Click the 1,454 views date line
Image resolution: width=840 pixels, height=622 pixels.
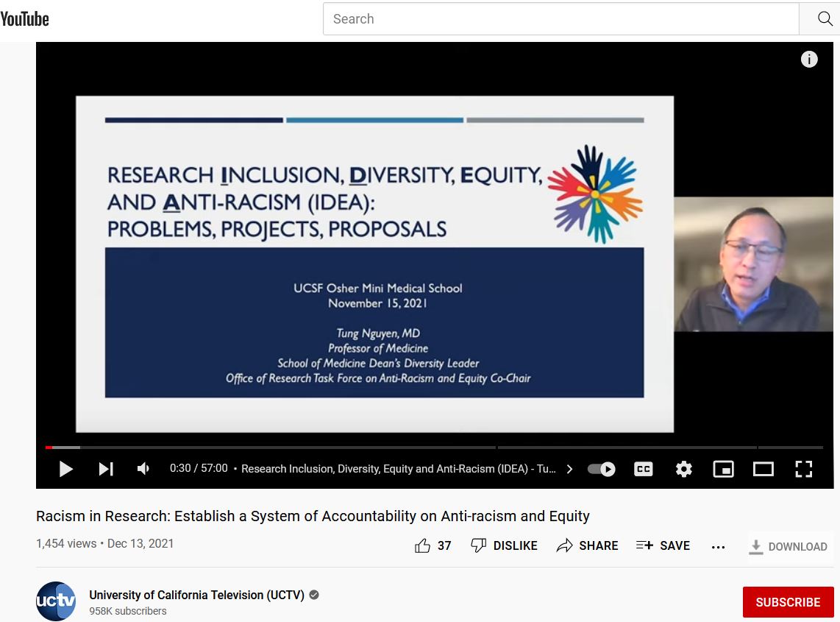click(105, 544)
